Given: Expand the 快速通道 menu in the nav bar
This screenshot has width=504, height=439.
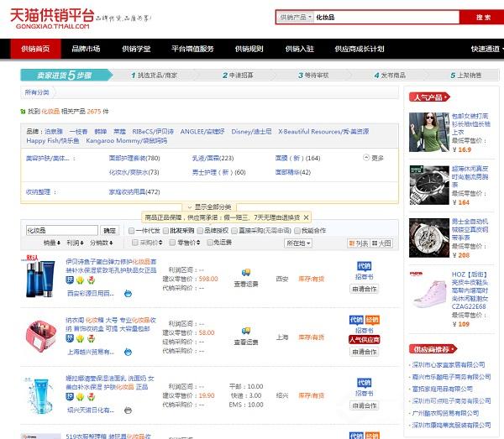Looking at the screenshot, I should tap(486, 49).
